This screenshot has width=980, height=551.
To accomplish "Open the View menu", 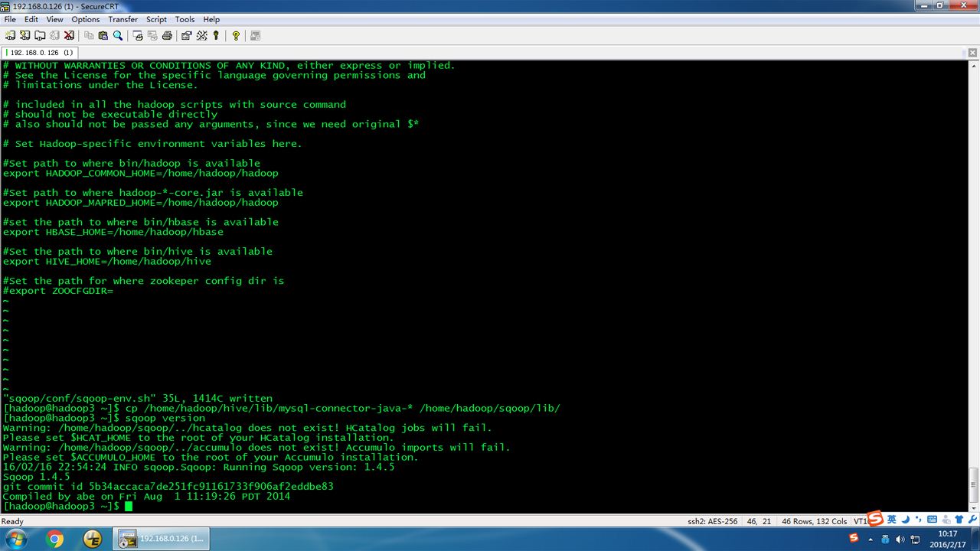I will (x=55, y=19).
